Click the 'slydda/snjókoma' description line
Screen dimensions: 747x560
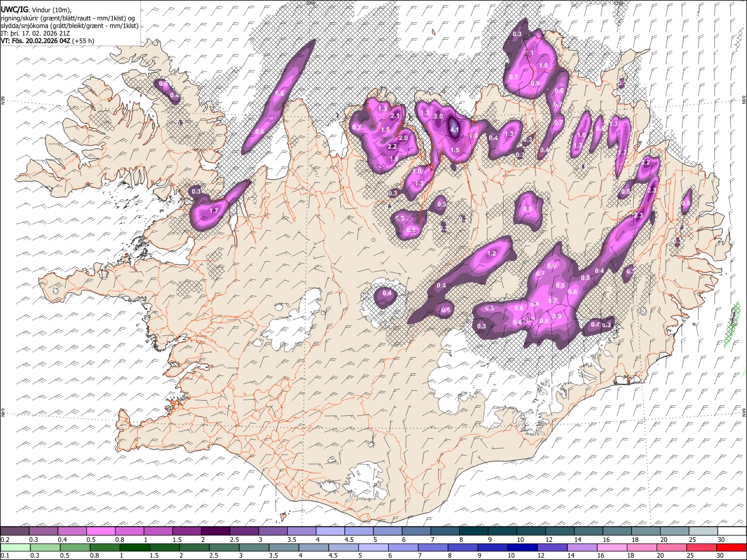pyautogui.click(x=69, y=25)
